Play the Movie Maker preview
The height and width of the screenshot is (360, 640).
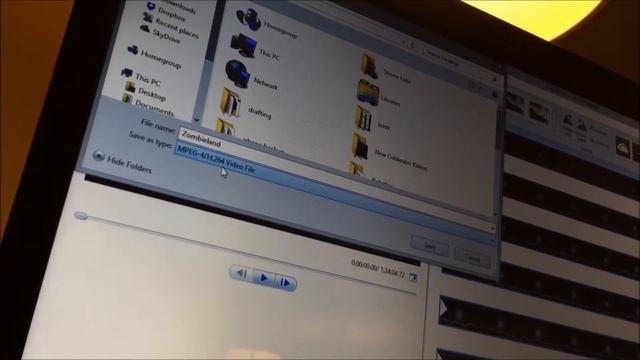[x=263, y=278]
